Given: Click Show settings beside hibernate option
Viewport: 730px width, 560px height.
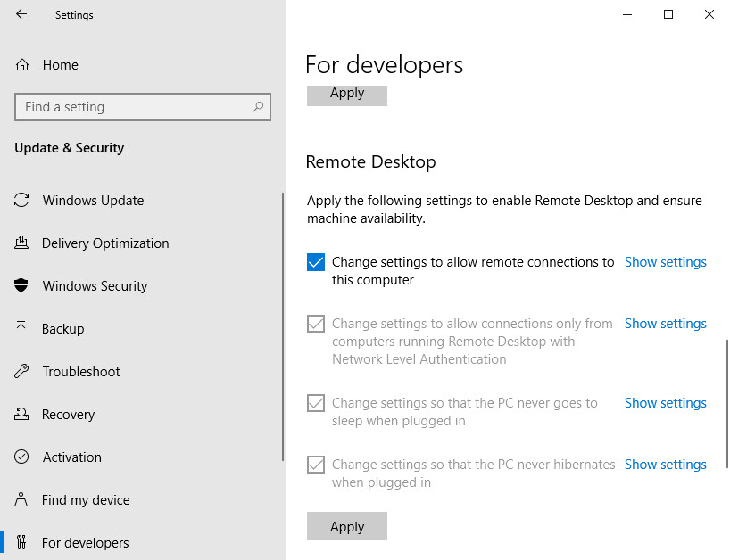Looking at the screenshot, I should 665,464.
